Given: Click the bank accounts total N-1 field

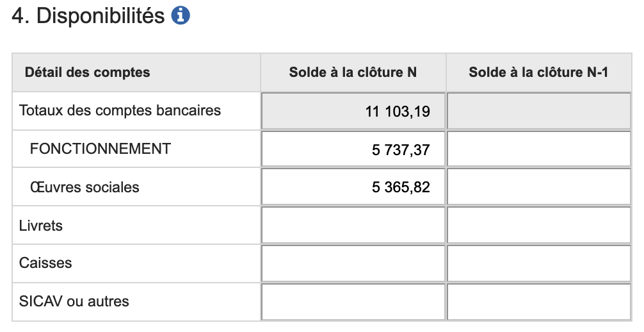Looking at the screenshot, I should (539, 112).
